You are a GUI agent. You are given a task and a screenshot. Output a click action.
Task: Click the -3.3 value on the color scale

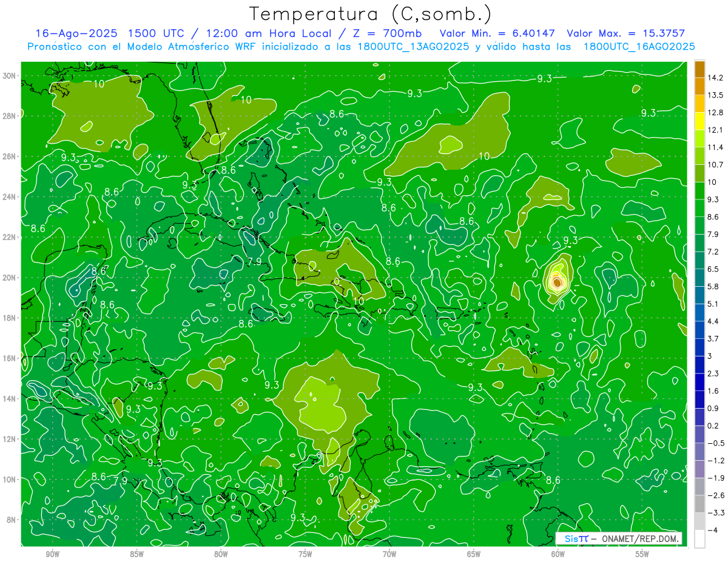point(715,513)
